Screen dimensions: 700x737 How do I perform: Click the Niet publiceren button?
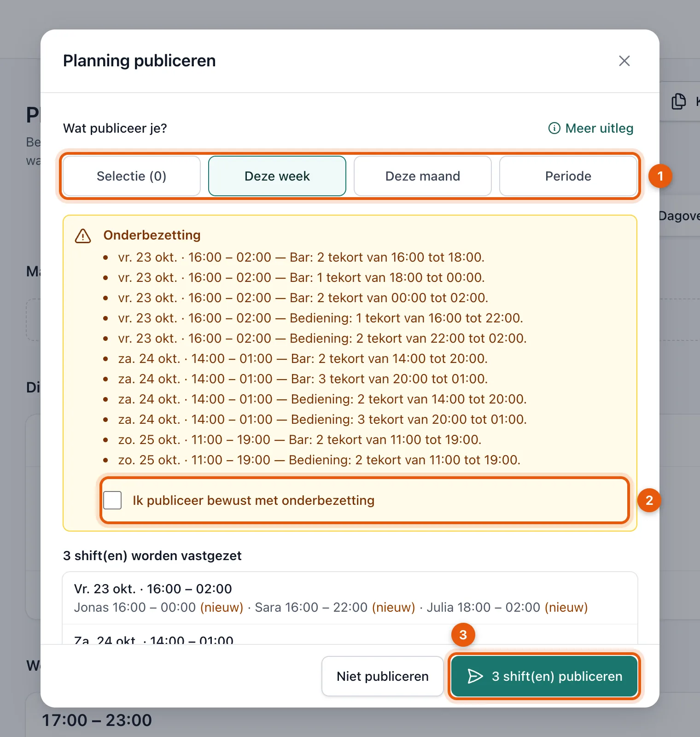tap(383, 676)
